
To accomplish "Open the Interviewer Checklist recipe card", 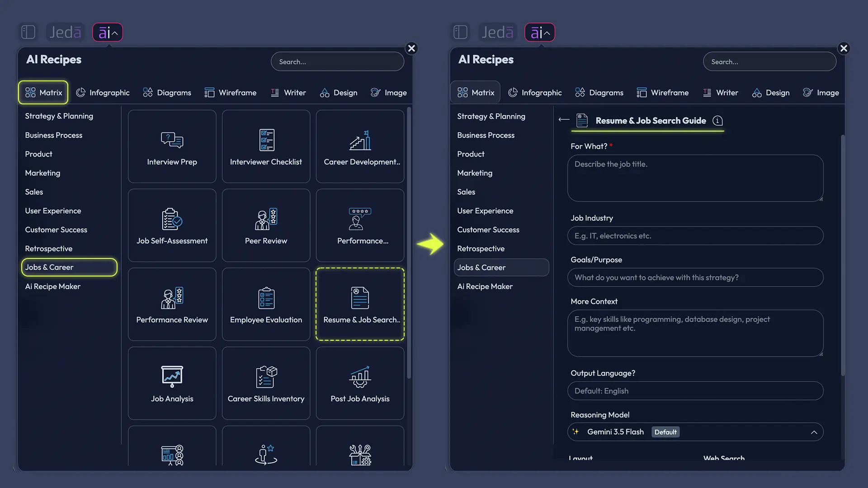I will pos(266,146).
